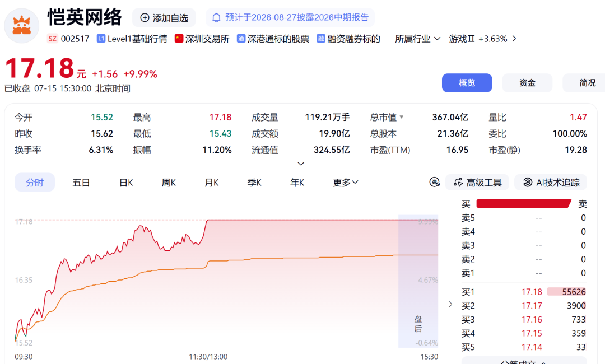Click the 成交额 value 19.90亿
Viewport: 605px width, 364px height.
point(334,133)
